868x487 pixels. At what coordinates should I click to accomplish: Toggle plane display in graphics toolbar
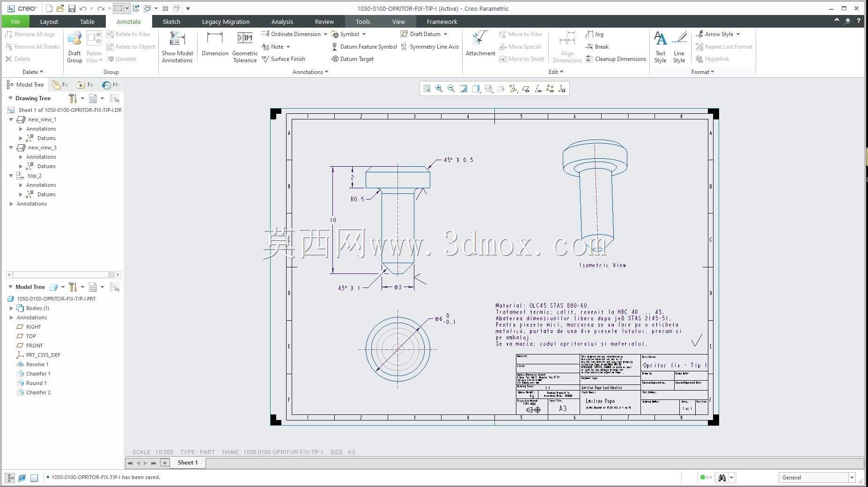(x=526, y=89)
